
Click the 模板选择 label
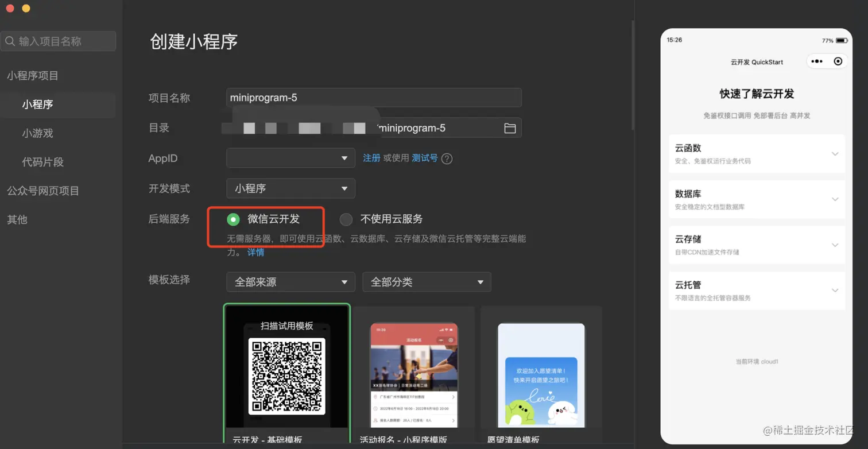(169, 280)
